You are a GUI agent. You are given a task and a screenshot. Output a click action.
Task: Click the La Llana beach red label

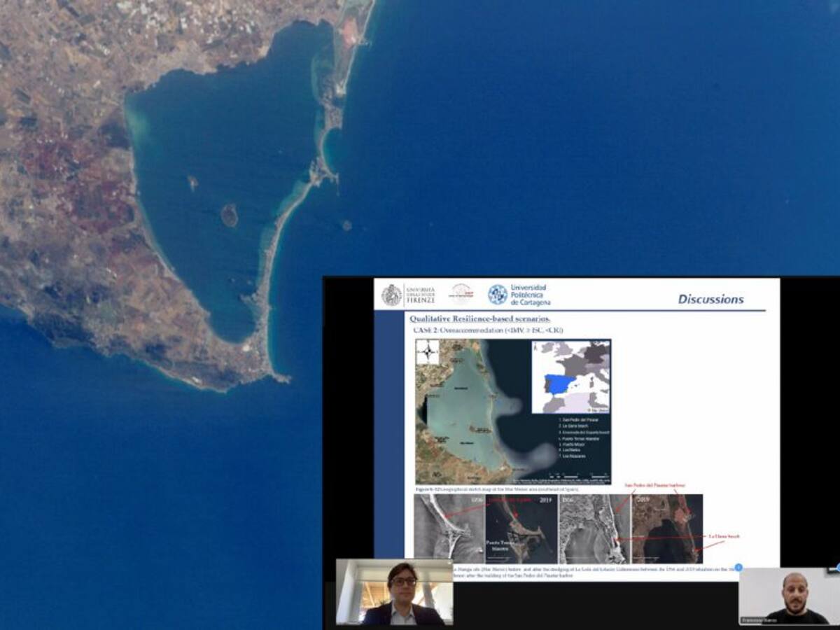(x=723, y=536)
